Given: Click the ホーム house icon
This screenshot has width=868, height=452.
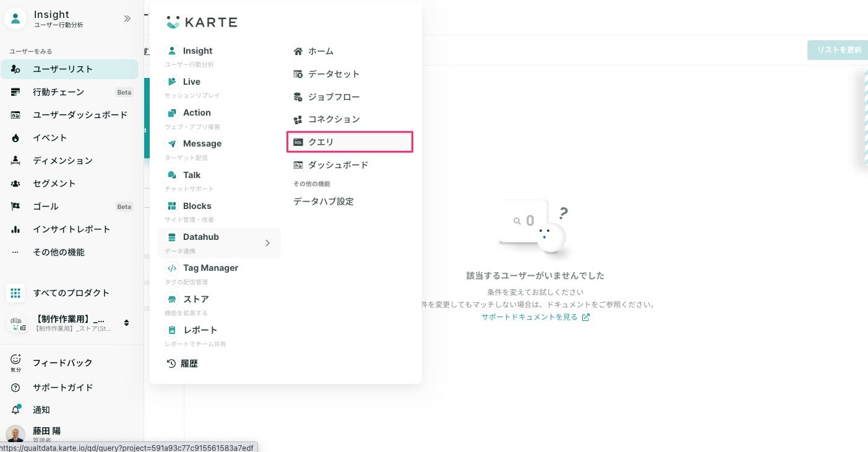Looking at the screenshot, I should [x=298, y=51].
